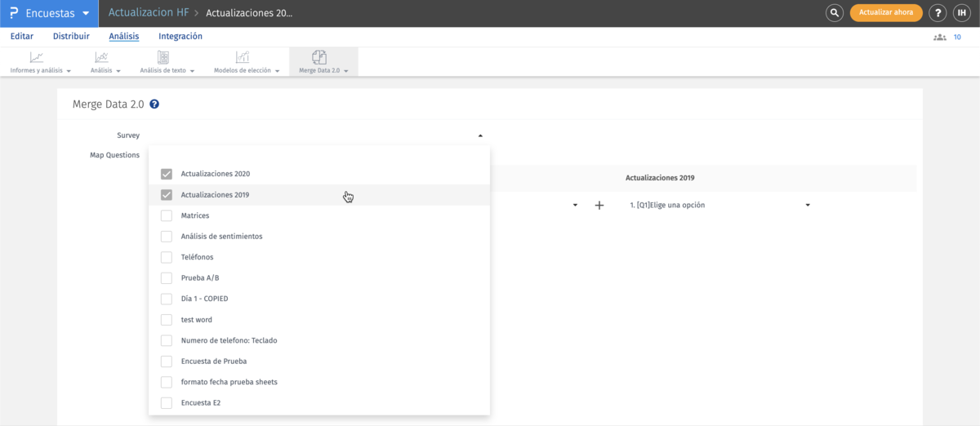Open the Actualizacion HF breadcrumb link
980x426 pixels.
[147, 13]
